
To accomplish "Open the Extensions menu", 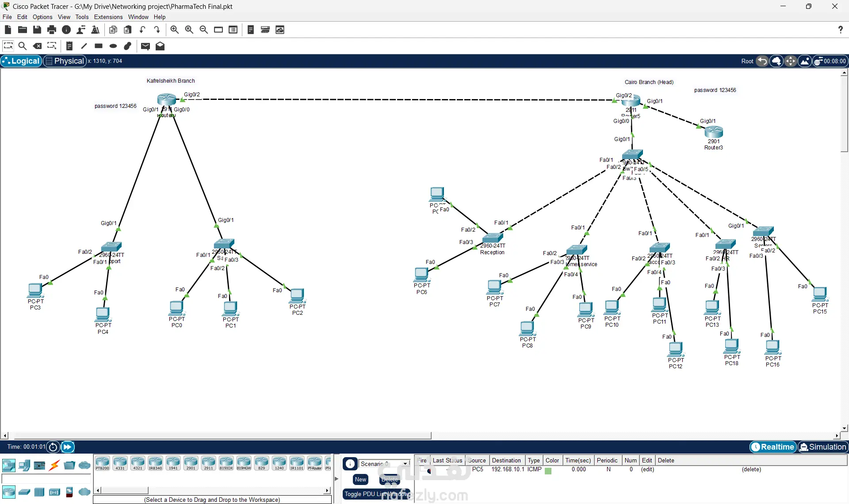I will click(108, 17).
